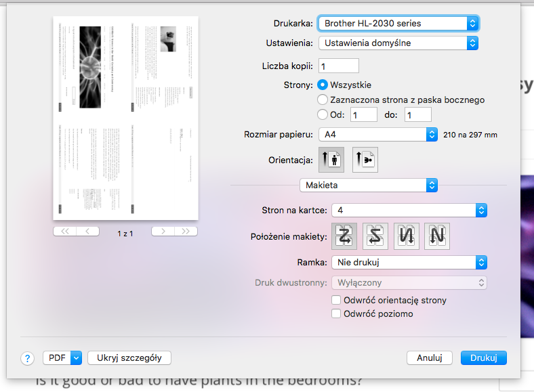Choose Z-pattern layout direction icon
The width and height of the screenshot is (534, 392).
click(344, 236)
